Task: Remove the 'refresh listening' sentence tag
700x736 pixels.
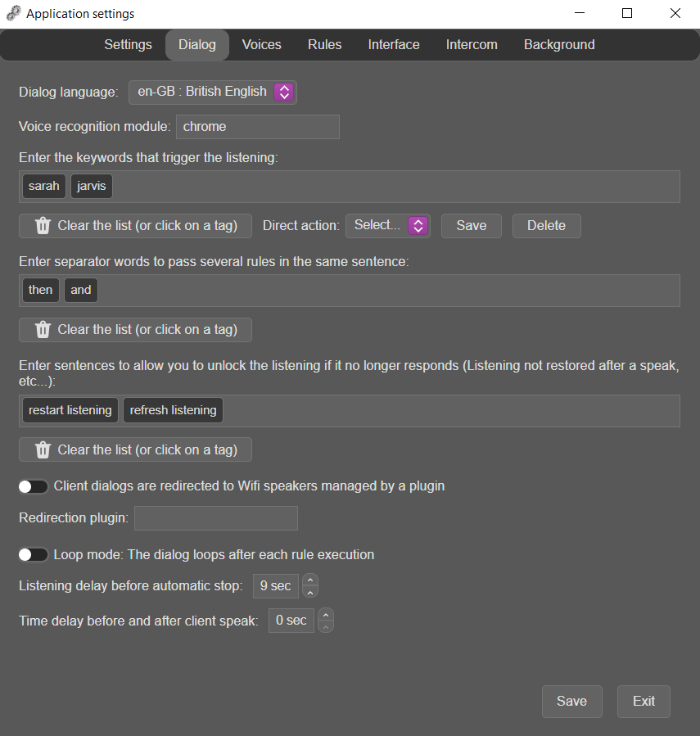Action: 174,410
